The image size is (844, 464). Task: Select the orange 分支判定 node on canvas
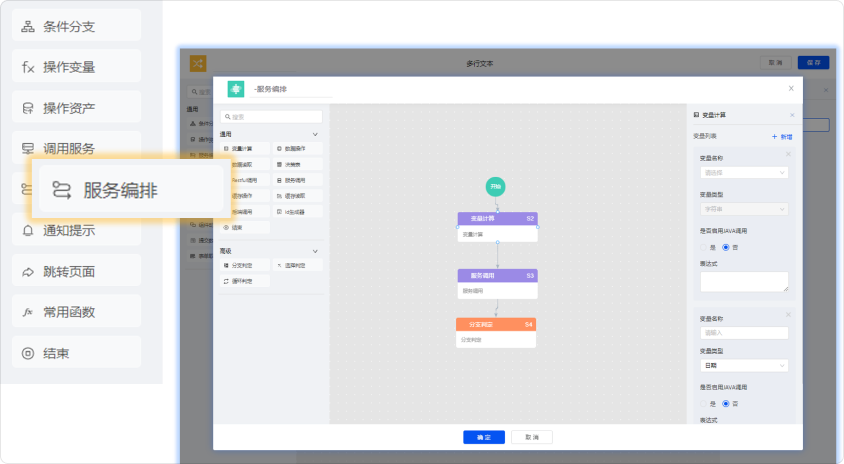pyautogui.click(x=495, y=332)
